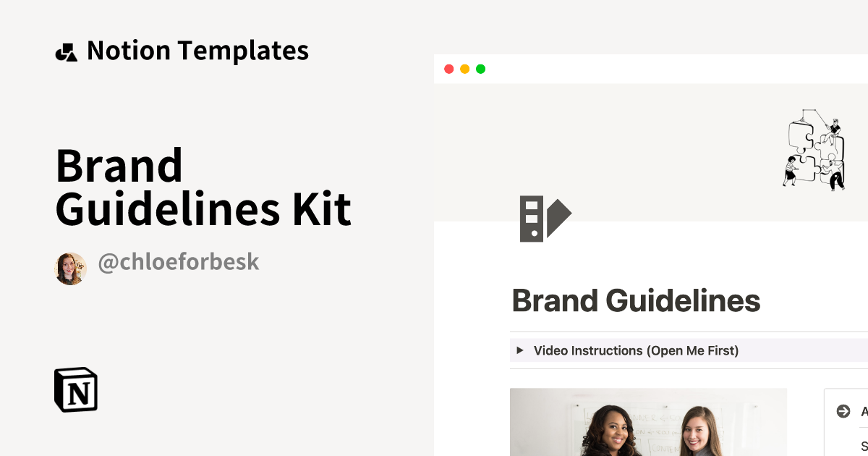Click the disclosure triangle beside Video Instructions
The height and width of the screenshot is (456, 868).
521,350
